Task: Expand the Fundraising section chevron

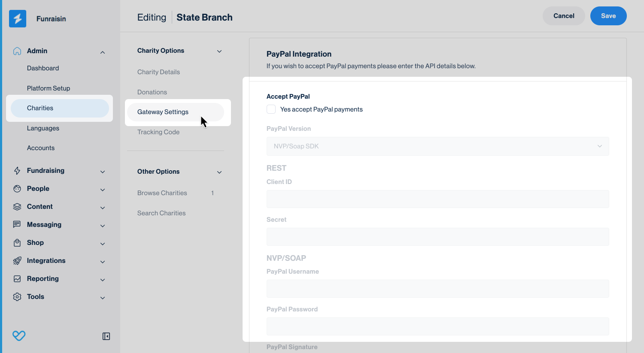Action: tap(103, 172)
